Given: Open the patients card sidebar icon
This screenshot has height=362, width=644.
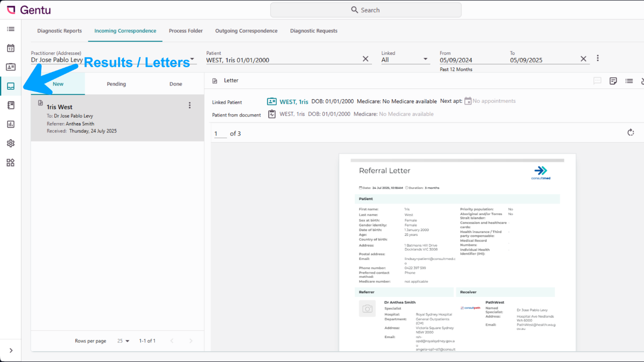Looking at the screenshot, I should coord(10,67).
